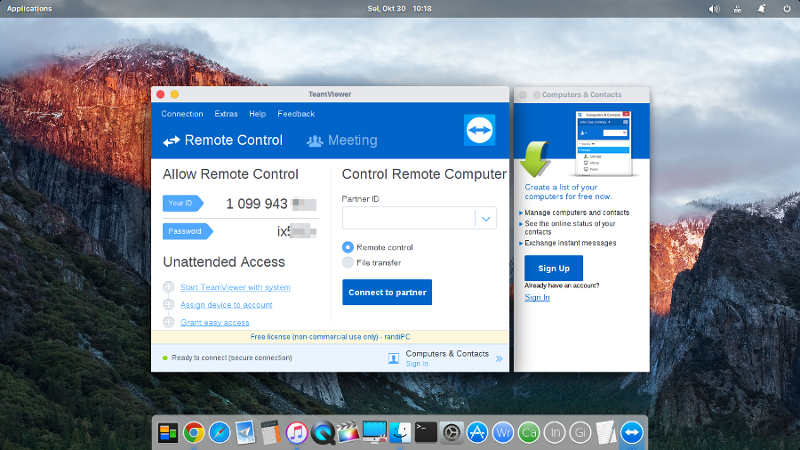800x450 pixels.
Task: Open the blue Wr circle icon in the dock
Action: 503,433
